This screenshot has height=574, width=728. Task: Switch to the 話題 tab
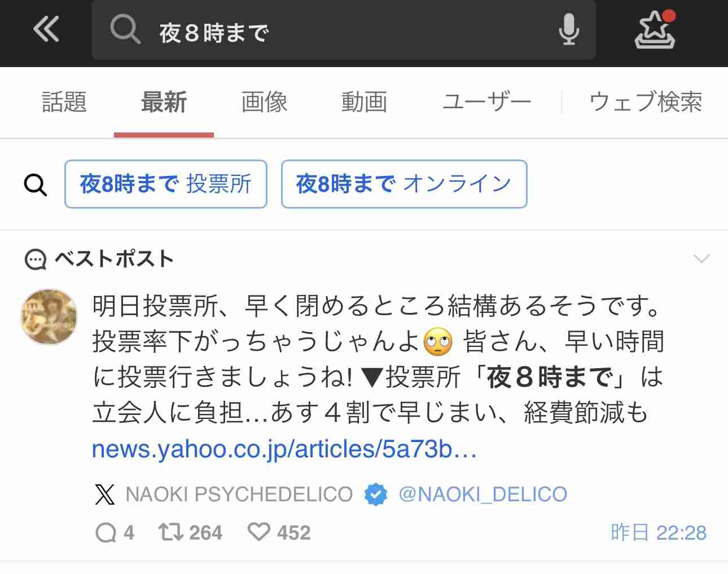tap(64, 103)
